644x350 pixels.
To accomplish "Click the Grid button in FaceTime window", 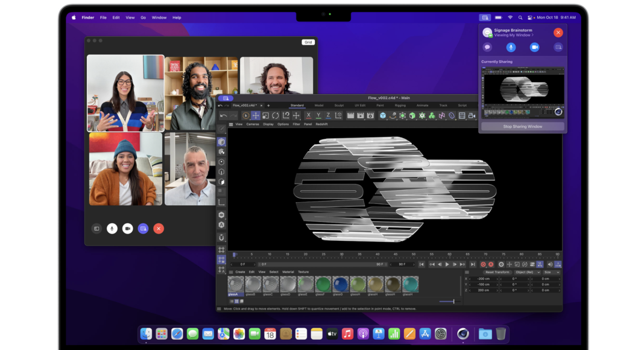I will (308, 42).
